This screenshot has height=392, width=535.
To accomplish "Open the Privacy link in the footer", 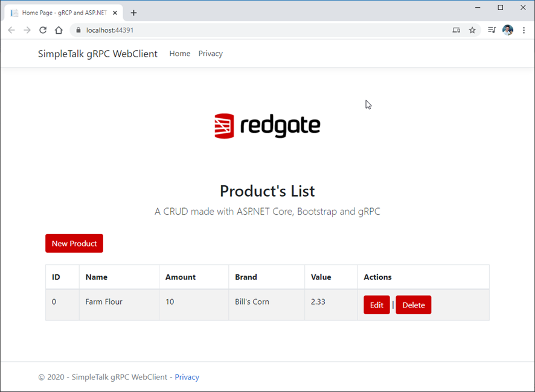I will tap(187, 377).
